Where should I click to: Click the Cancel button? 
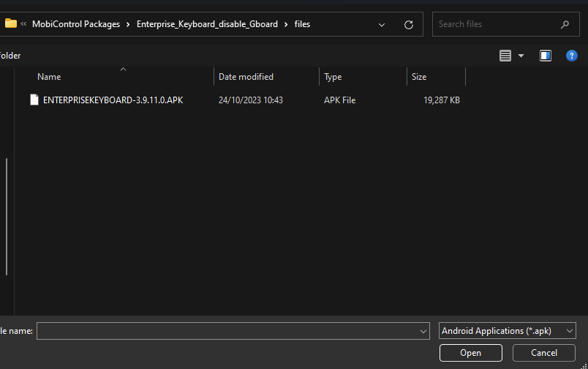pos(543,353)
